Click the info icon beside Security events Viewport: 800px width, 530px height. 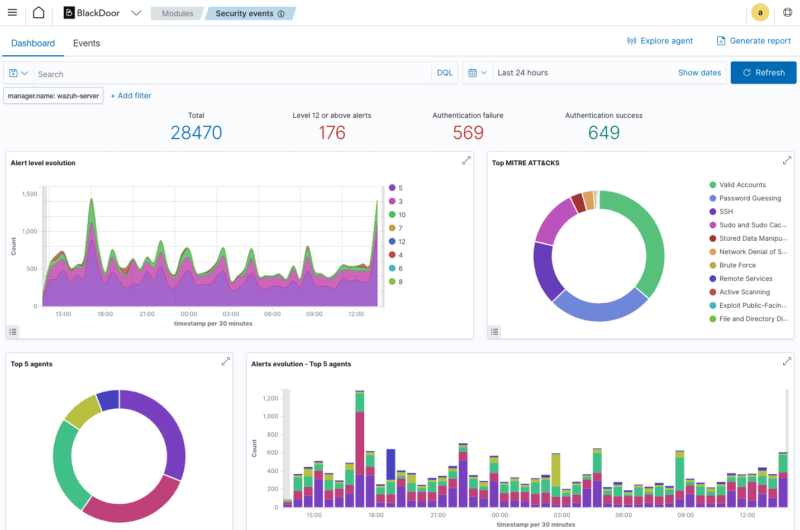tap(281, 14)
